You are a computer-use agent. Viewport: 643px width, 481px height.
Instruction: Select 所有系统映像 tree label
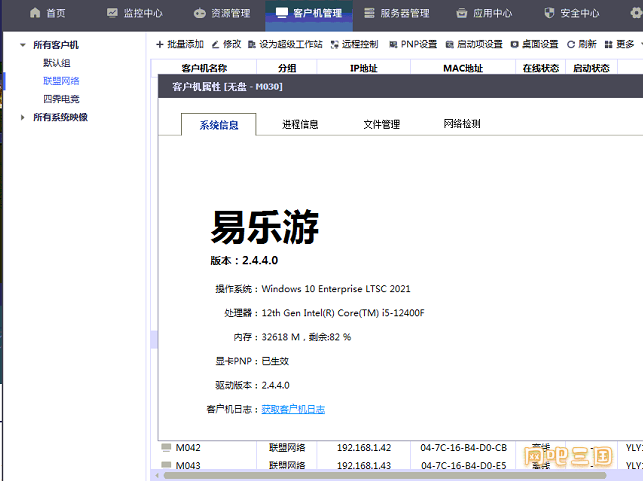click(x=60, y=117)
